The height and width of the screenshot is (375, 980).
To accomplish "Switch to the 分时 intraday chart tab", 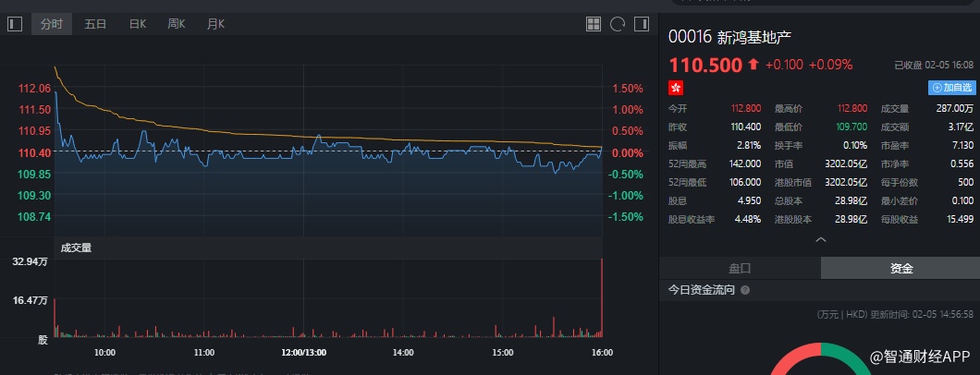I will [52, 24].
